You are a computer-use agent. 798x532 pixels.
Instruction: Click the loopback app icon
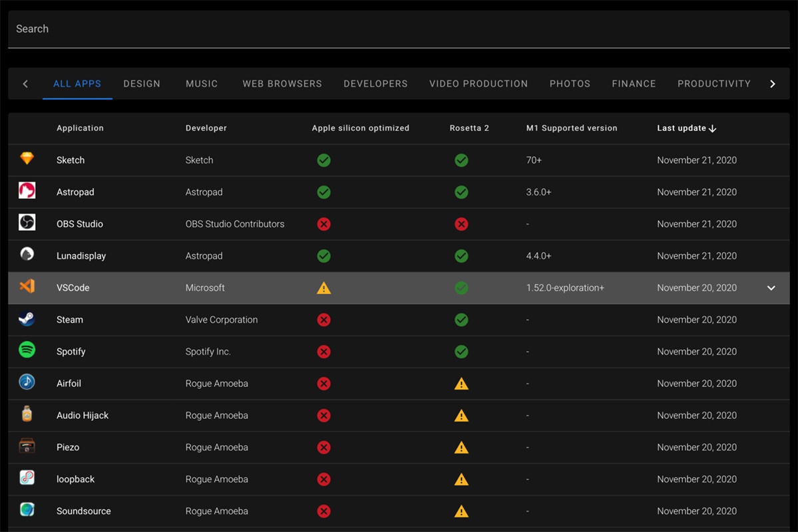pos(27,477)
